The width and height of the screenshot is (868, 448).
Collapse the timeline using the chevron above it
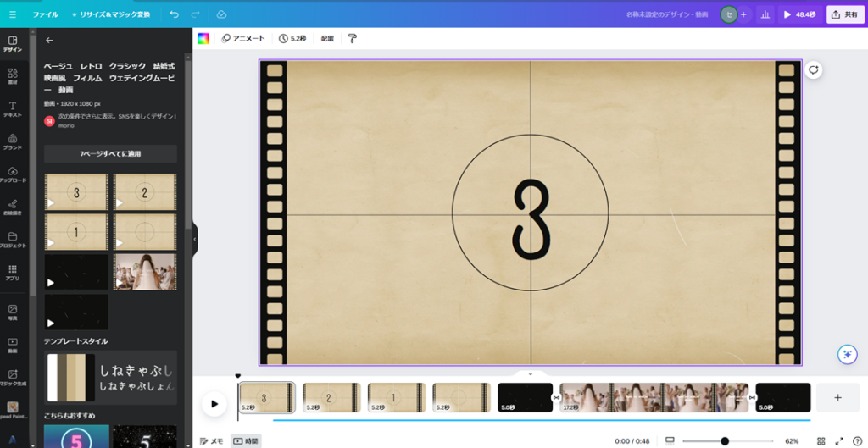(x=531, y=373)
